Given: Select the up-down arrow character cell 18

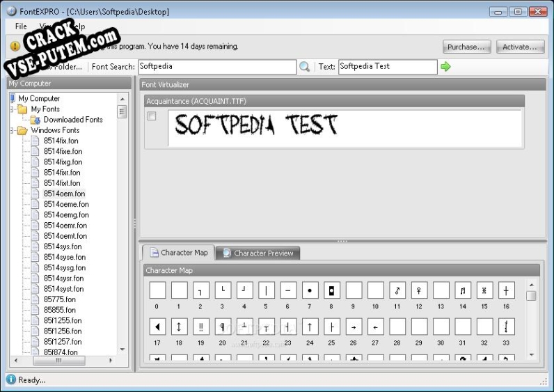Looking at the screenshot, I should (179, 327).
